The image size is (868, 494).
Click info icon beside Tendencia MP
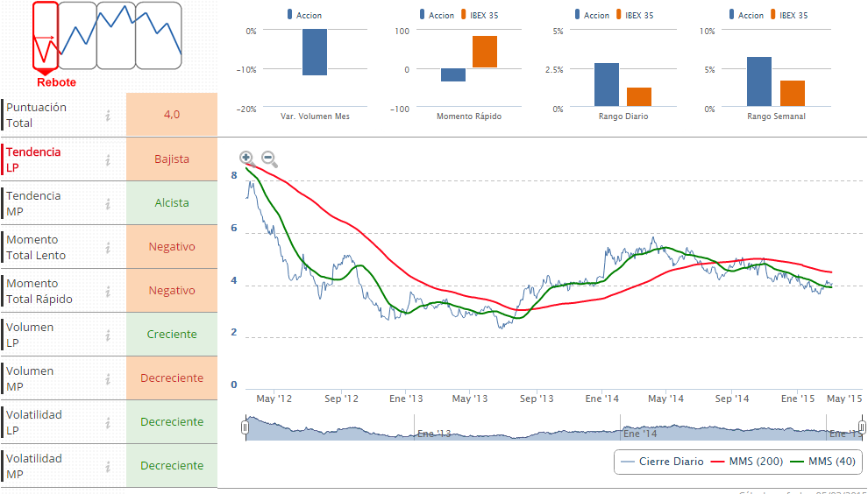click(108, 203)
